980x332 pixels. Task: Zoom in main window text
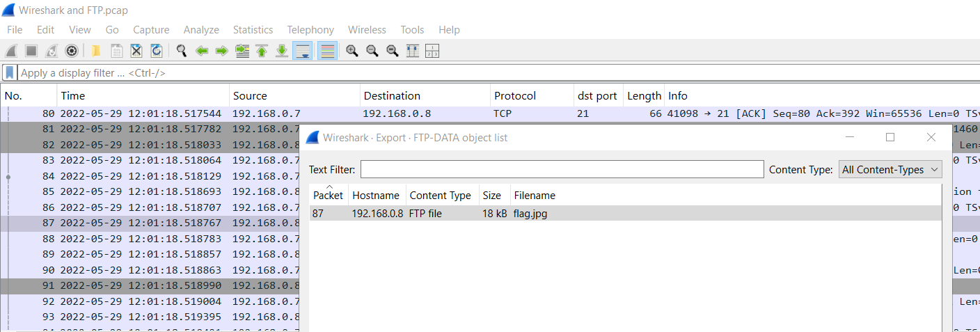[352, 51]
